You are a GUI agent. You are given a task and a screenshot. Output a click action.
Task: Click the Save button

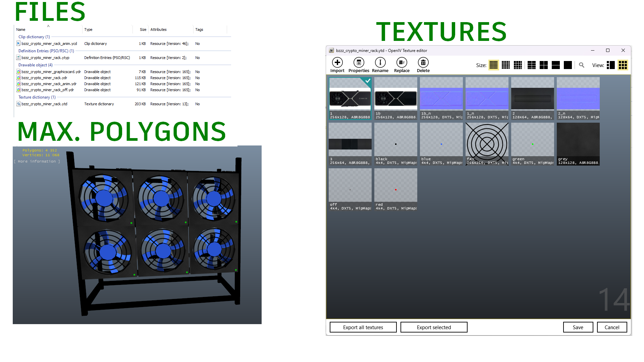[578, 327]
